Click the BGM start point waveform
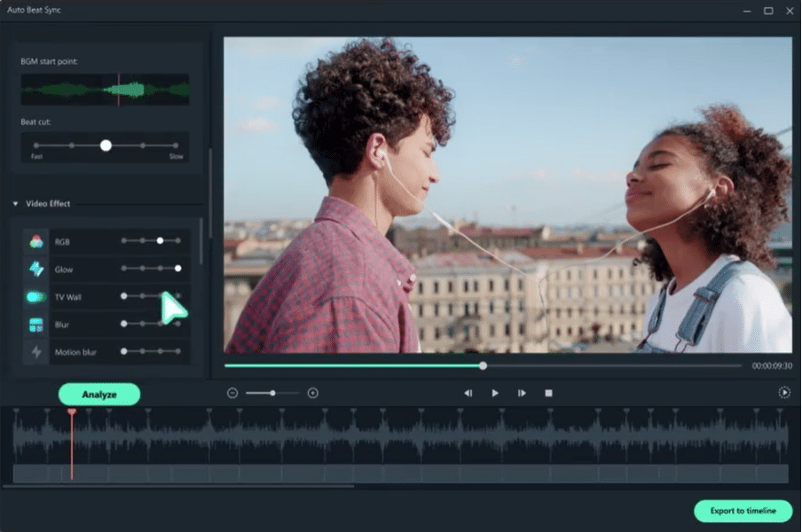Image resolution: width=802 pixels, height=532 pixels. [105, 90]
